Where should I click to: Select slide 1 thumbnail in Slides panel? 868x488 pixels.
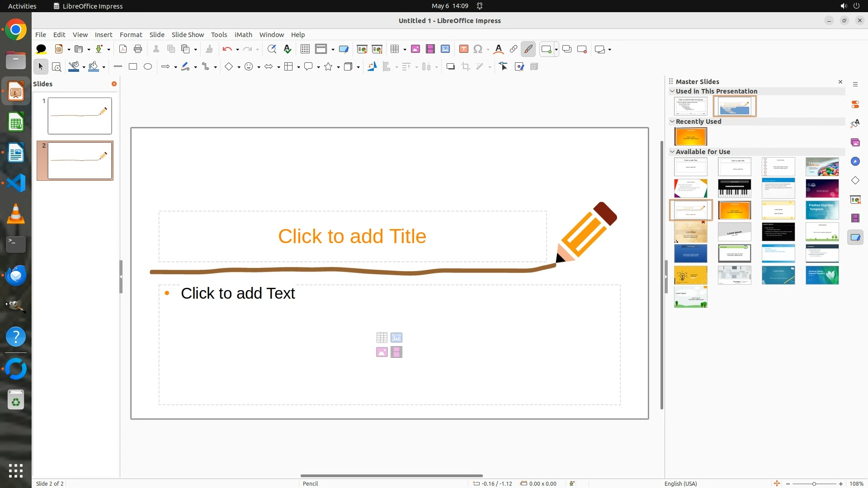(x=80, y=116)
